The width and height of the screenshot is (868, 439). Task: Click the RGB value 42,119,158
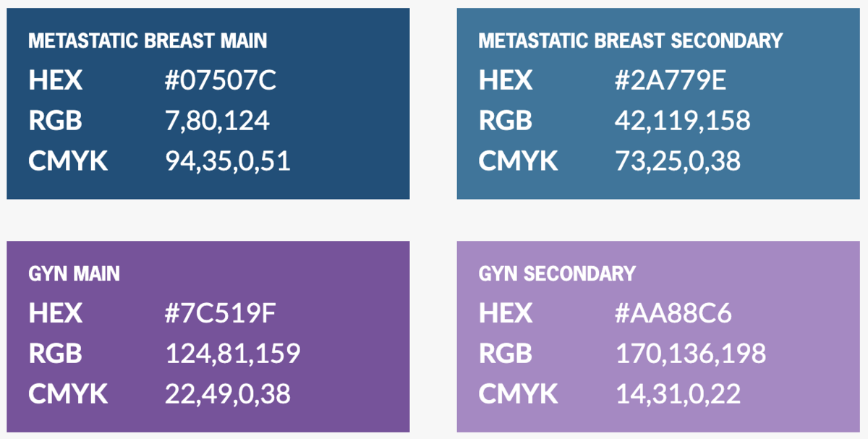tap(683, 121)
